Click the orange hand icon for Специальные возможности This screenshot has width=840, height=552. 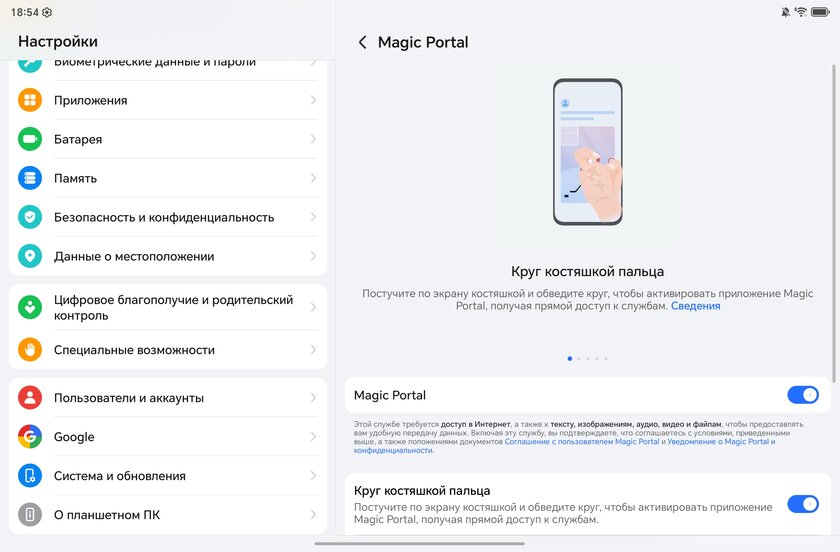30,349
